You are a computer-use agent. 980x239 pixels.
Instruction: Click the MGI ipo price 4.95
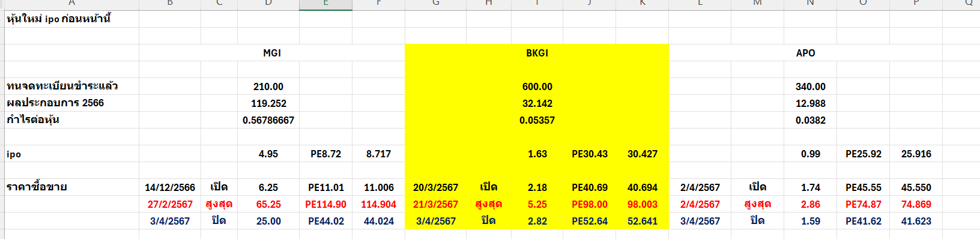(x=268, y=154)
